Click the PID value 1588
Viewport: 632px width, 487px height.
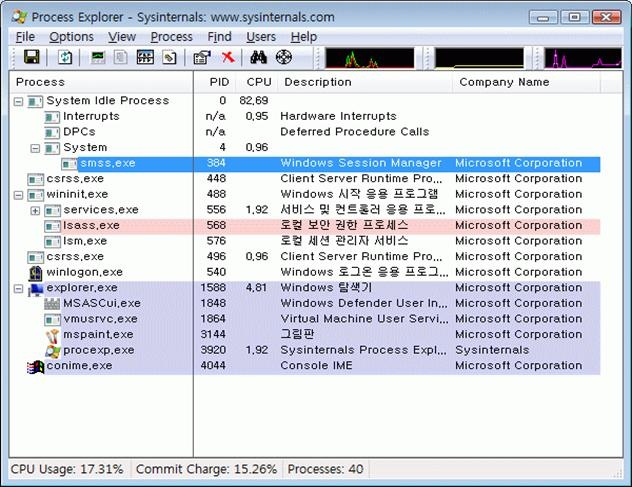pos(213,288)
